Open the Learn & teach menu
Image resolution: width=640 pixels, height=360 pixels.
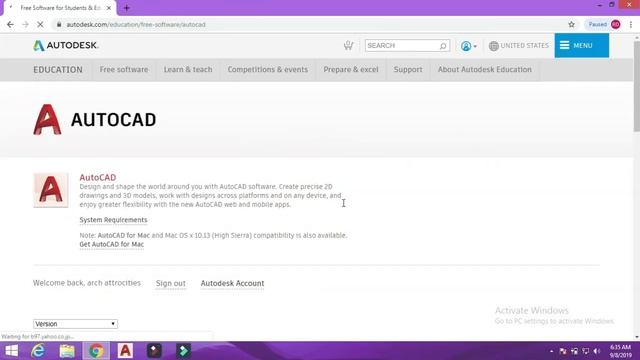coord(188,69)
